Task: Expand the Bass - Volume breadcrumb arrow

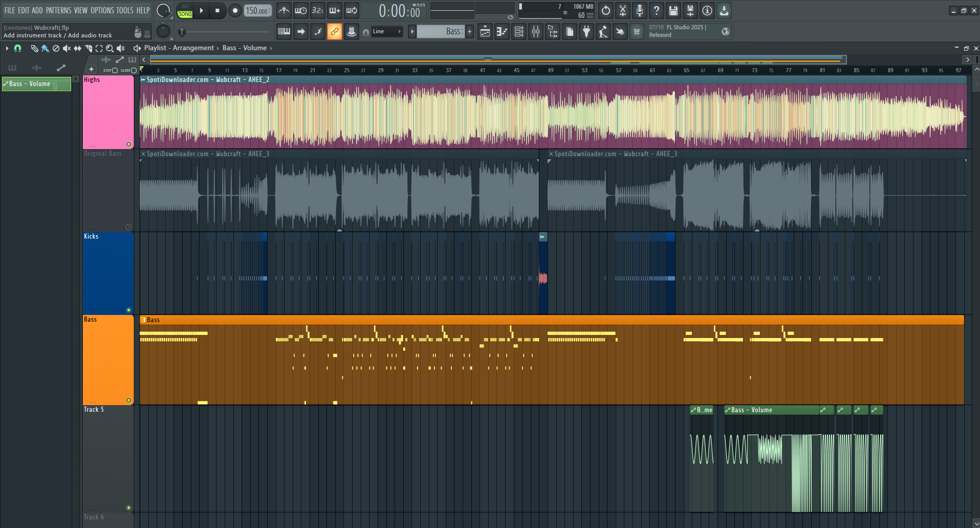Action: pos(271,48)
